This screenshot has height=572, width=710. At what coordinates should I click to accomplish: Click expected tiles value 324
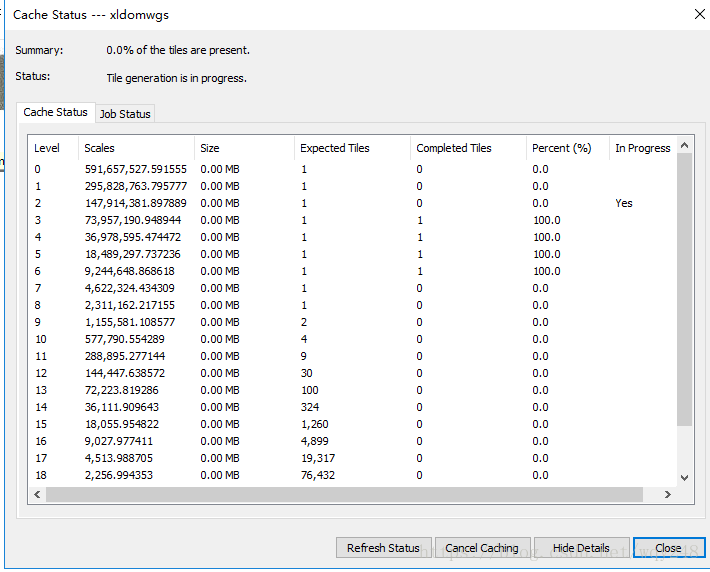310,407
